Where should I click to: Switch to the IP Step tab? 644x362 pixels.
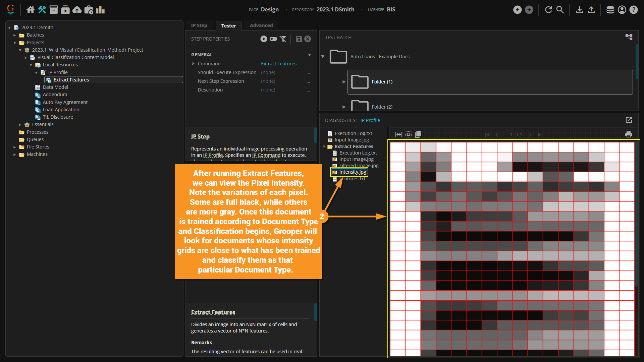199,25
